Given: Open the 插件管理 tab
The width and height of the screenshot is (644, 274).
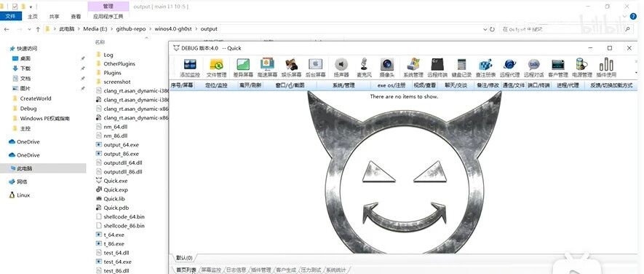Looking at the screenshot, I should point(261,270).
